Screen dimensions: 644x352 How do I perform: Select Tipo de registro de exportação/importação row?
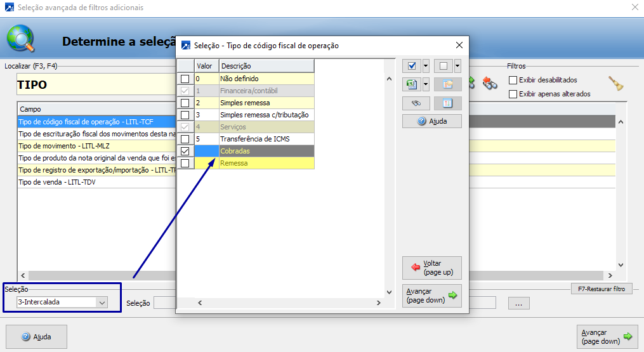[97, 170]
